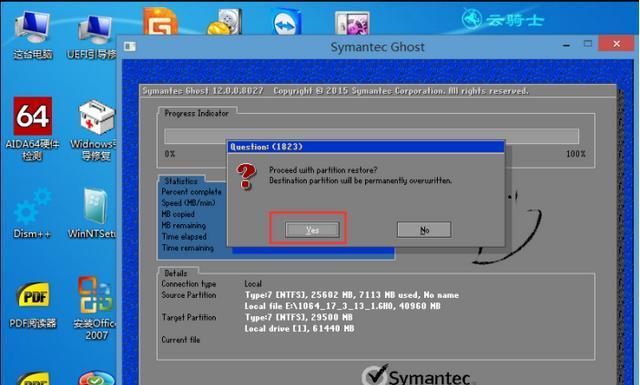
Task: Click the Symantec Ghost window system icon
Action: click(x=130, y=47)
